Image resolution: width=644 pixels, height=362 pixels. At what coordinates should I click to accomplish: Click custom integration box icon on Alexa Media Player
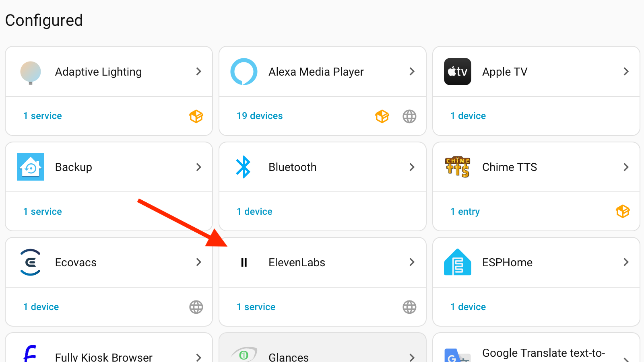tap(382, 116)
